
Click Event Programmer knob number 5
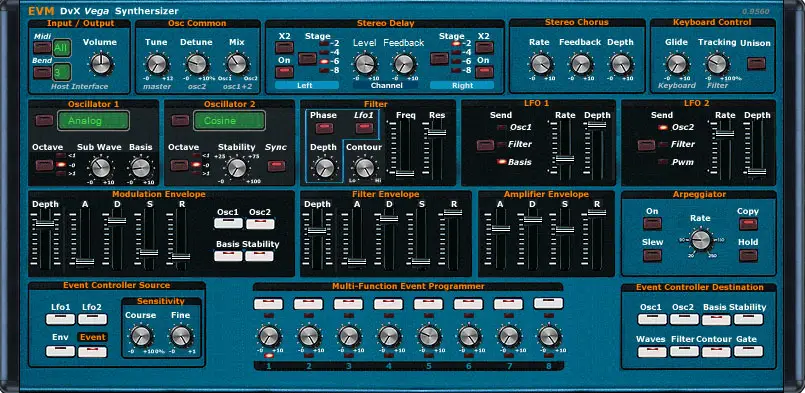tap(429, 335)
